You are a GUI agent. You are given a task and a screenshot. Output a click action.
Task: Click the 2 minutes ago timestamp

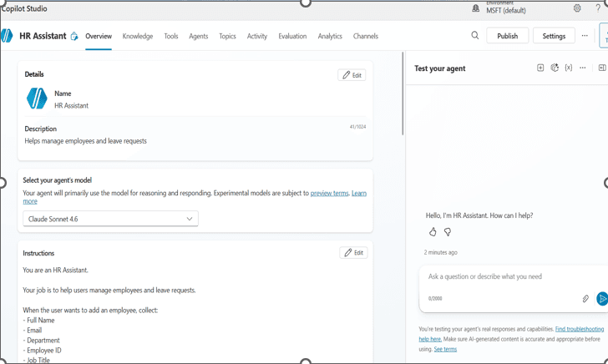click(440, 252)
